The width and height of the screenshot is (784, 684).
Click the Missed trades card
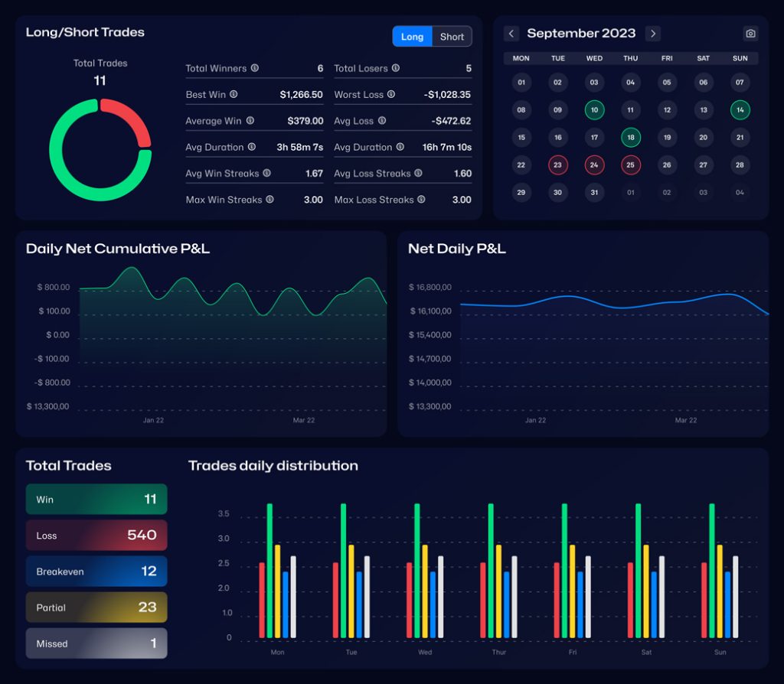tap(96, 643)
